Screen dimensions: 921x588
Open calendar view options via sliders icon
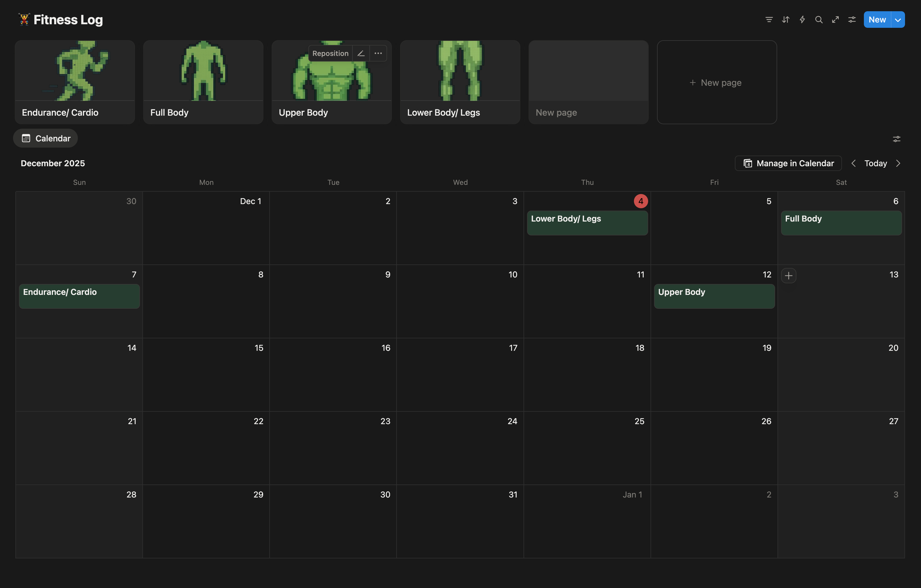pyautogui.click(x=897, y=139)
